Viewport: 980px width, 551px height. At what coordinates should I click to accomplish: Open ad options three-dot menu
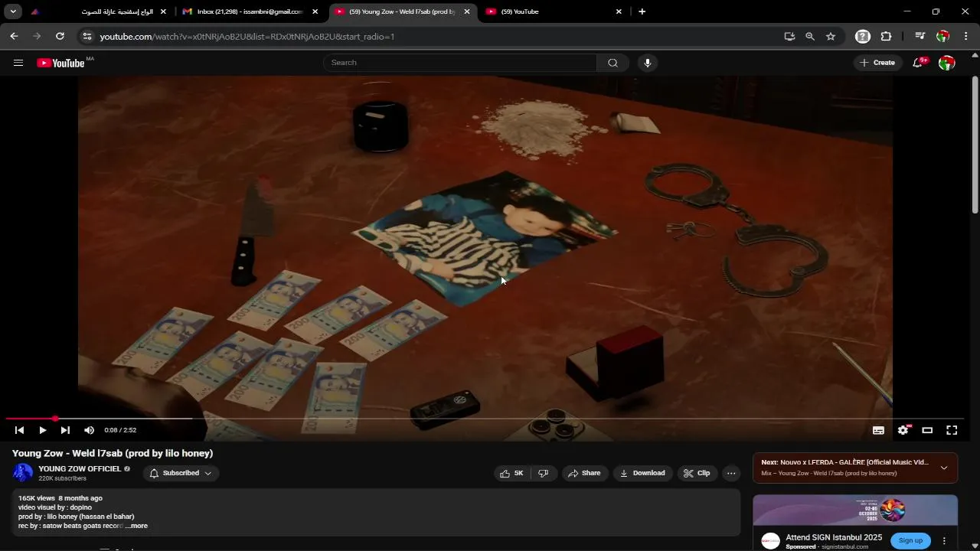coord(944,540)
